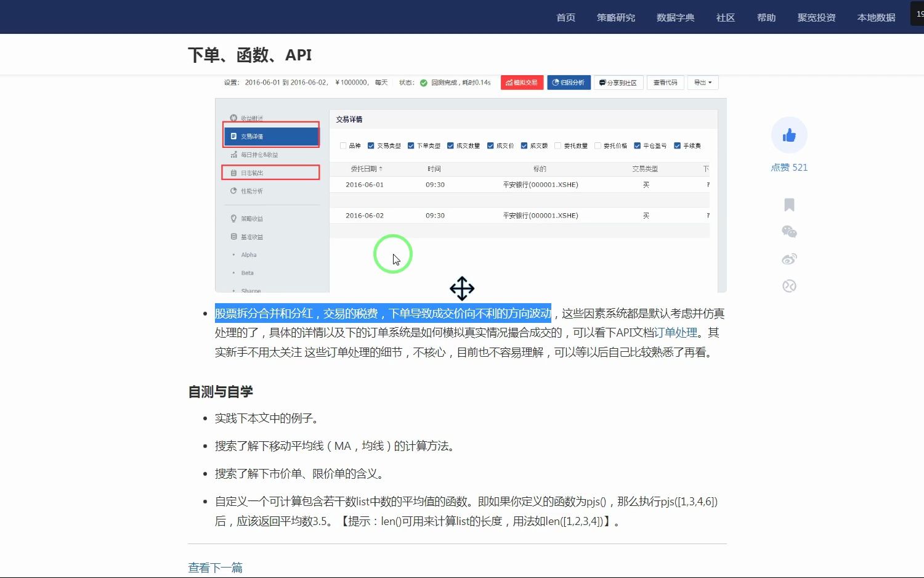
Task: Click the bullet about 市价单、限价单的含义
Action: [301, 474]
